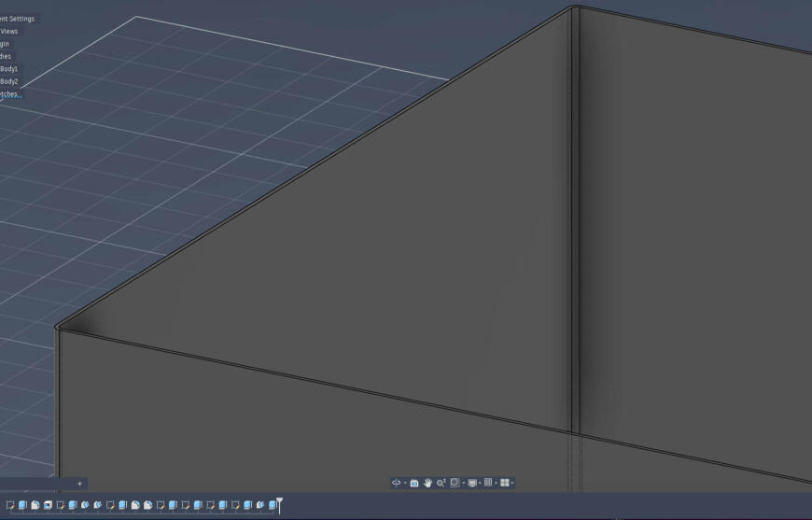Select the Orbit tool in navigation bar
The image size is (812, 520).
click(x=396, y=483)
